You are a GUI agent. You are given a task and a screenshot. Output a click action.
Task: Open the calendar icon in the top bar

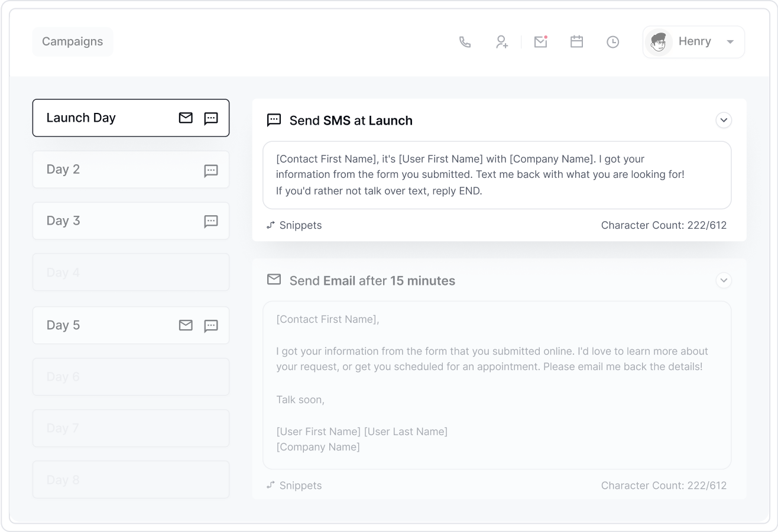[576, 42]
